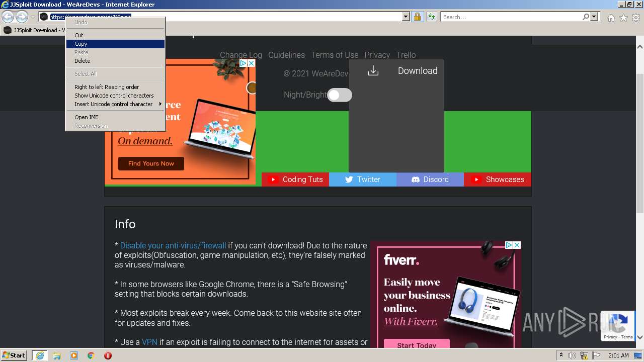This screenshot has height=362, width=644.
Task: Click Start Today on Fiverr ad
Action: [x=417, y=345]
